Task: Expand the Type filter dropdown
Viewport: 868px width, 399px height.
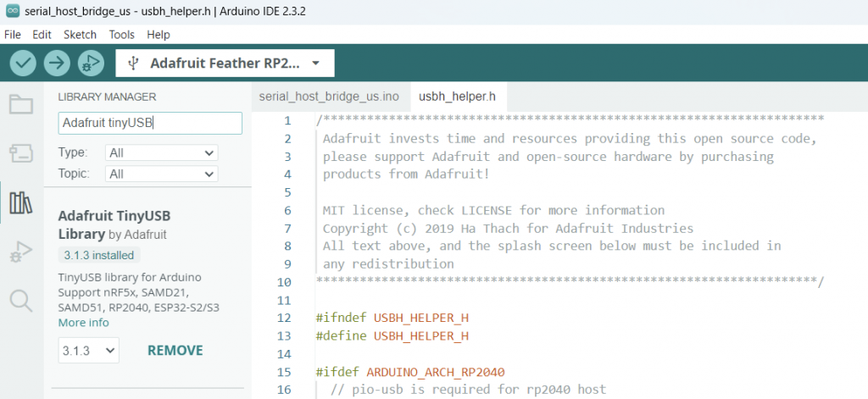Action: click(162, 152)
